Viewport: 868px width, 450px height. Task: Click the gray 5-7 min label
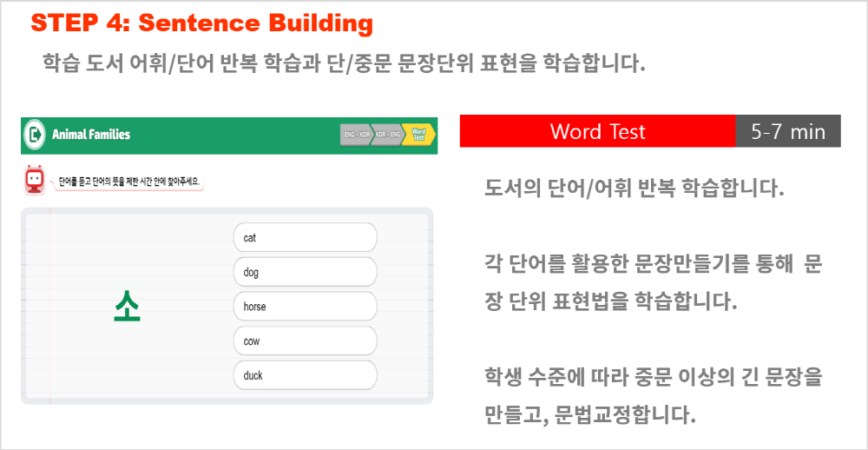[788, 131]
